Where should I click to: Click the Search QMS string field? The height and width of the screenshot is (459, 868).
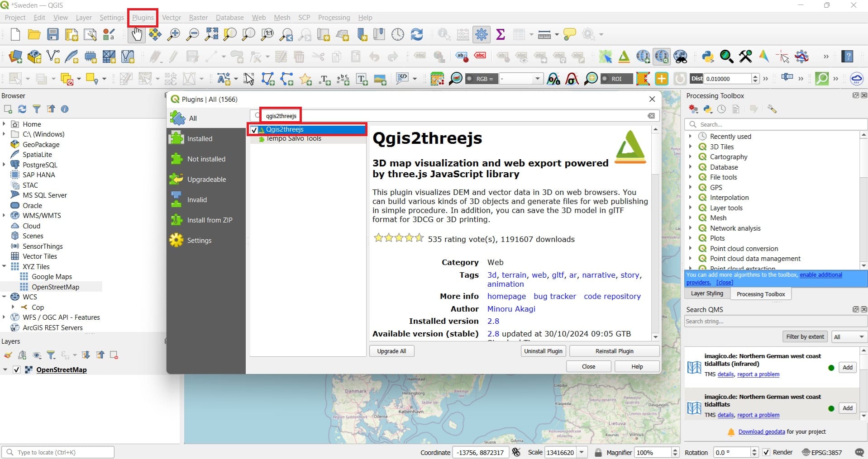776,322
